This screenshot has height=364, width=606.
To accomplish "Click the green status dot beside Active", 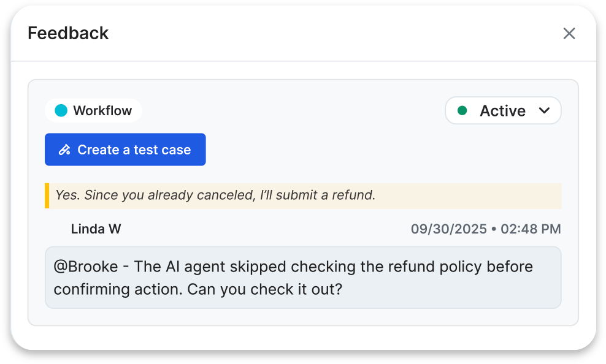I will click(x=462, y=111).
